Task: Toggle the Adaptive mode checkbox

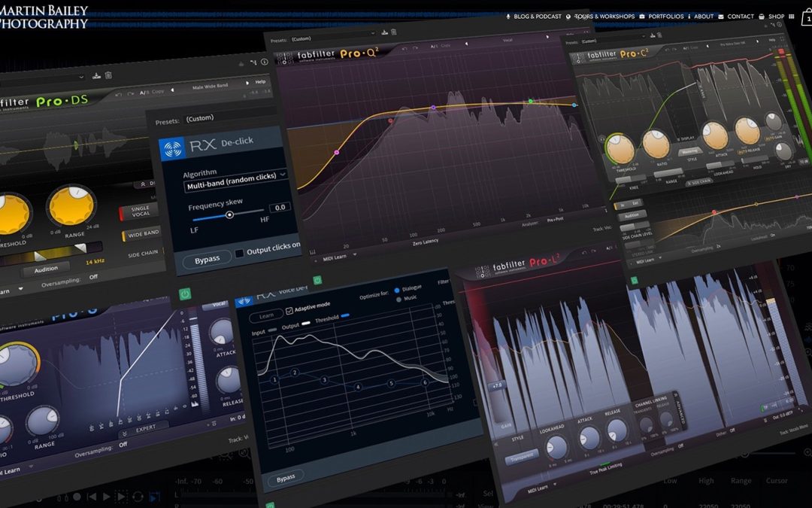Action: (289, 309)
